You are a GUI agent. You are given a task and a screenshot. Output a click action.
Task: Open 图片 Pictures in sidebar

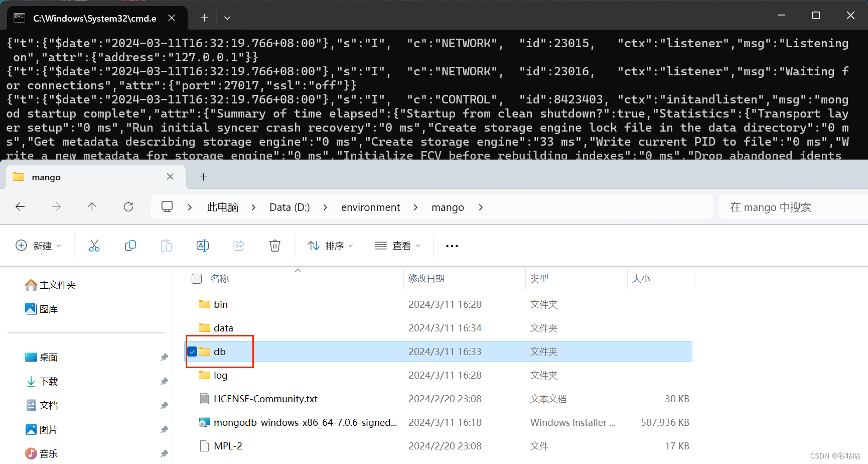point(42,430)
